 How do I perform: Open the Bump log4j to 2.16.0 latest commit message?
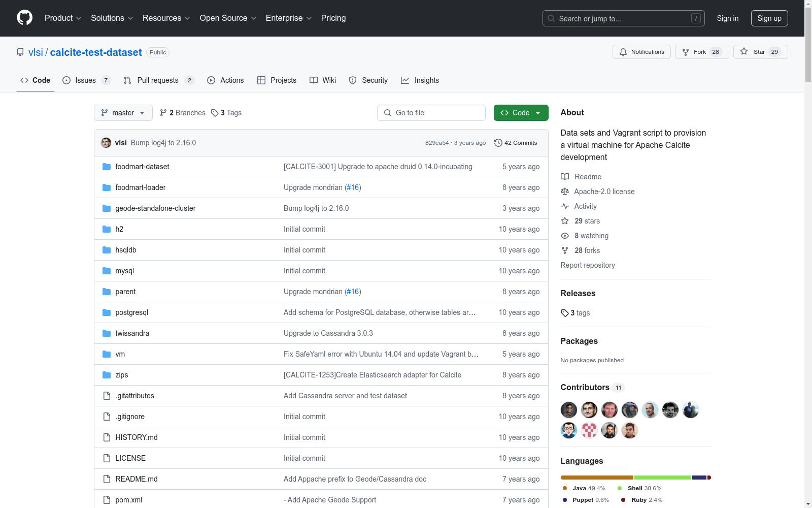click(163, 143)
